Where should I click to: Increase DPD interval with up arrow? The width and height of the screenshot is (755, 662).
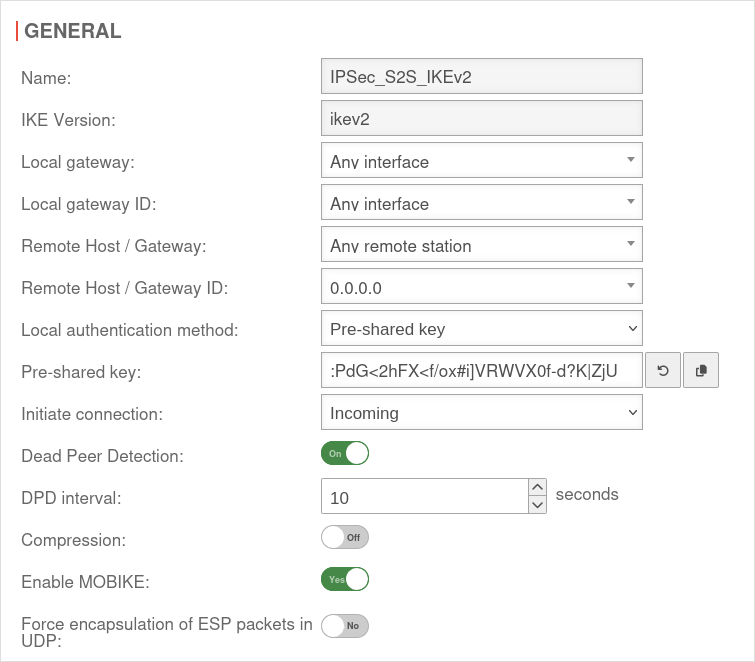(538, 487)
